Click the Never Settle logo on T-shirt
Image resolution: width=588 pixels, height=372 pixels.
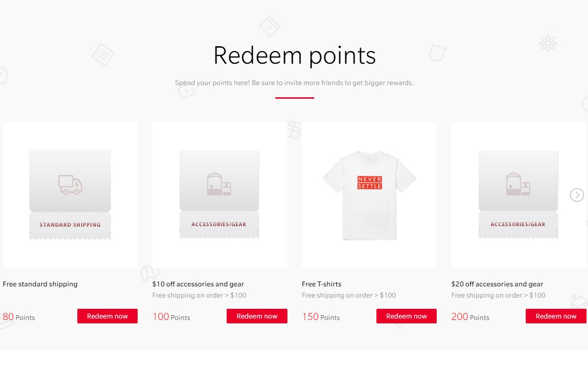point(370,183)
